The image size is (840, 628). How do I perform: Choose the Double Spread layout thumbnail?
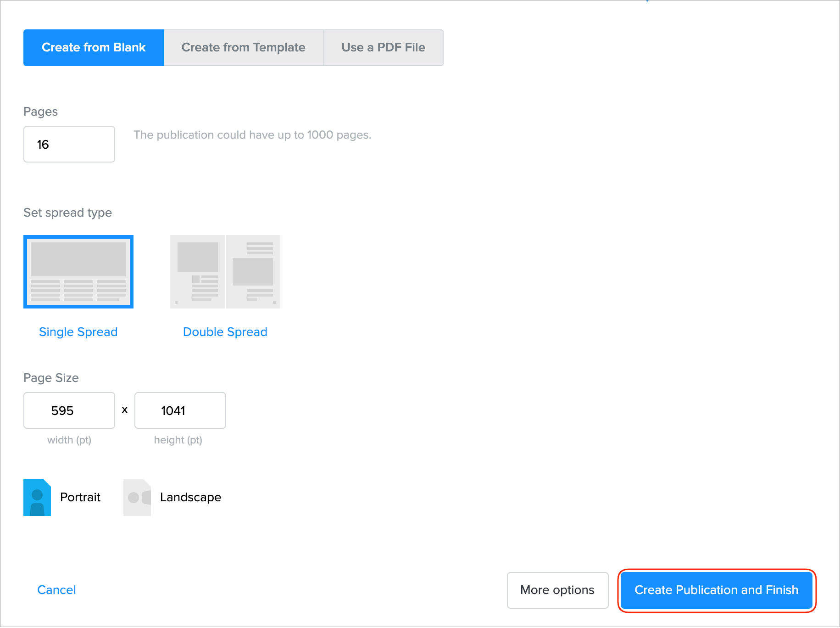[225, 272]
